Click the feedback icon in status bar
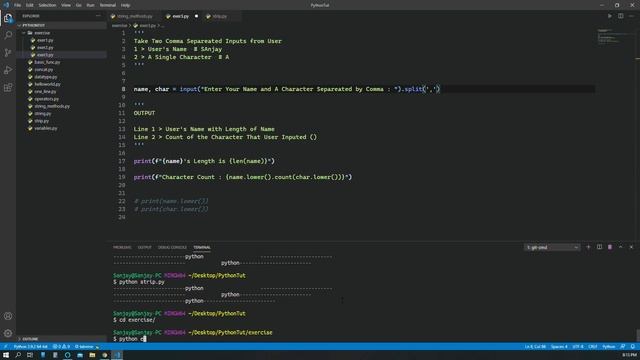 click(x=622, y=347)
